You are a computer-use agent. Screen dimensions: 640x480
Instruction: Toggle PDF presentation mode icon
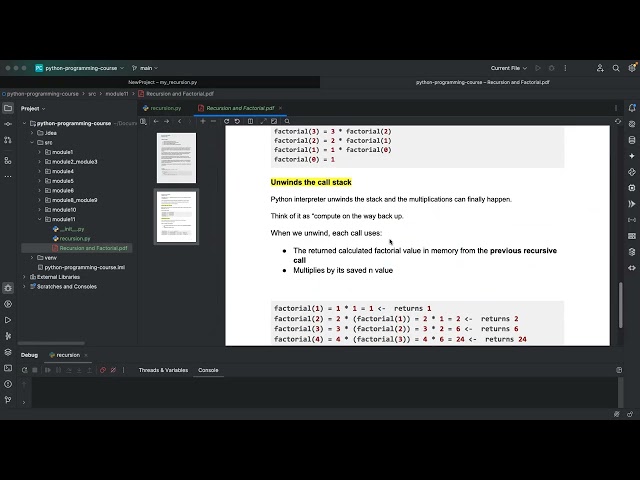pos(263,121)
